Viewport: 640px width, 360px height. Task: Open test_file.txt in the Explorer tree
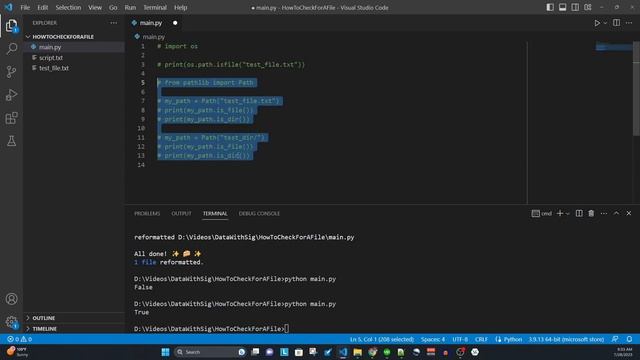click(x=74, y=68)
